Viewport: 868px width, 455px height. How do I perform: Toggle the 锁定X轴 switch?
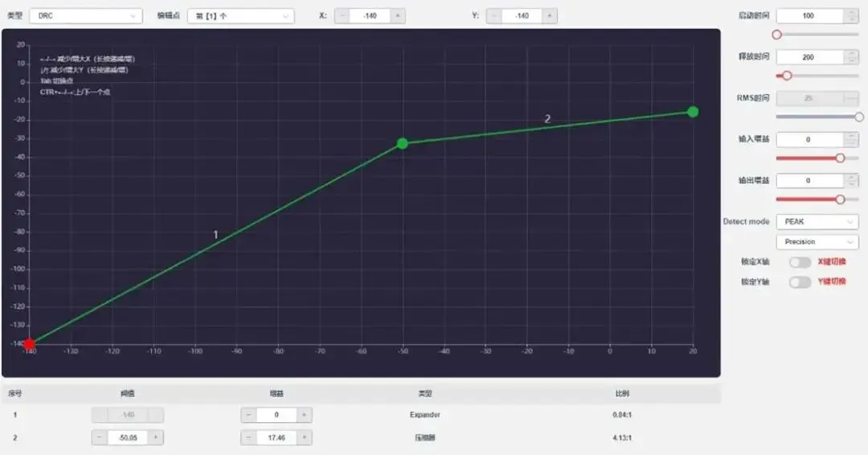click(x=800, y=262)
